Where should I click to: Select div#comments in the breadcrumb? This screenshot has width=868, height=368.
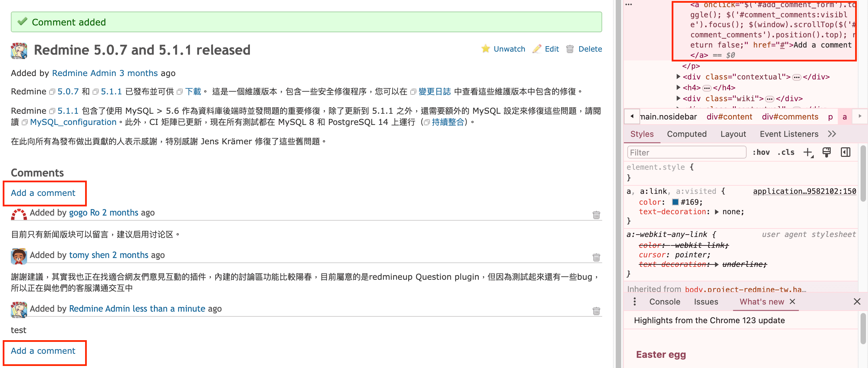pos(790,117)
